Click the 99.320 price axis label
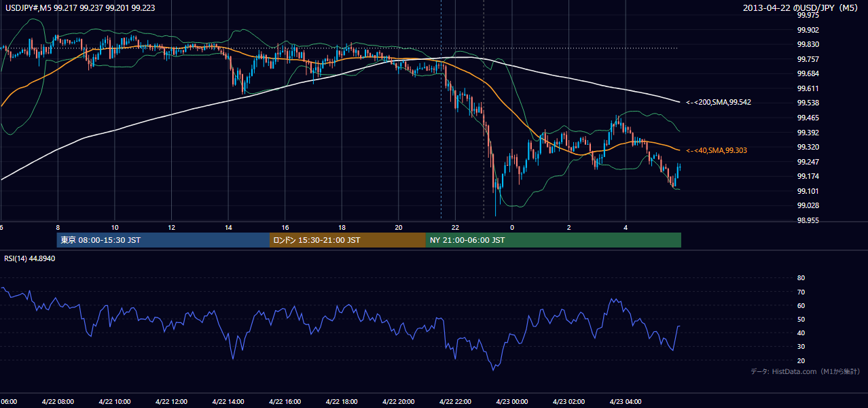868x408 pixels. 808,147
